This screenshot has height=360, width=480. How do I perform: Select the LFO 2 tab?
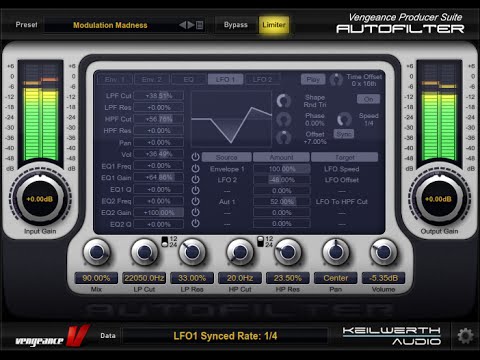[262, 79]
